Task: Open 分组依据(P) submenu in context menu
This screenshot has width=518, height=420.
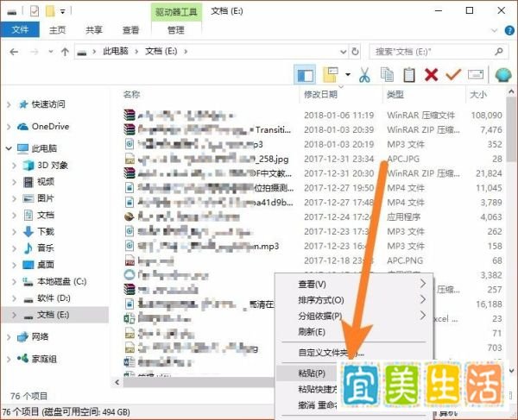Action: (x=354, y=316)
